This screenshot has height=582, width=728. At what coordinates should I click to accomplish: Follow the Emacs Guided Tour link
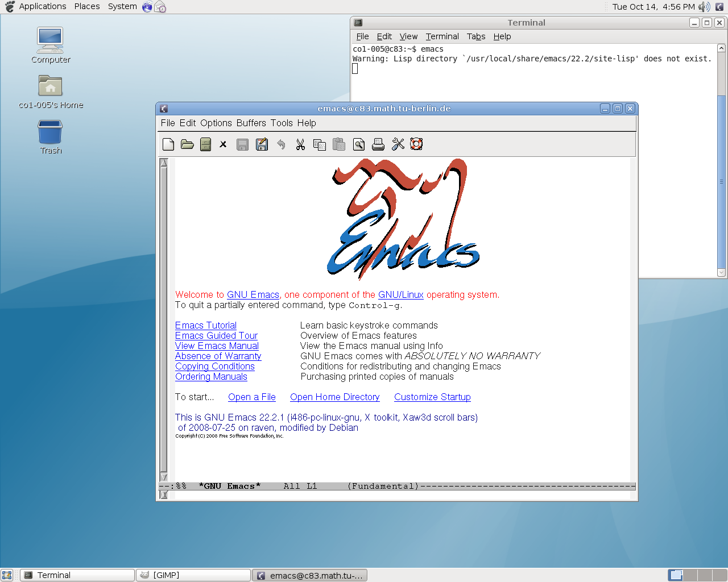(216, 336)
